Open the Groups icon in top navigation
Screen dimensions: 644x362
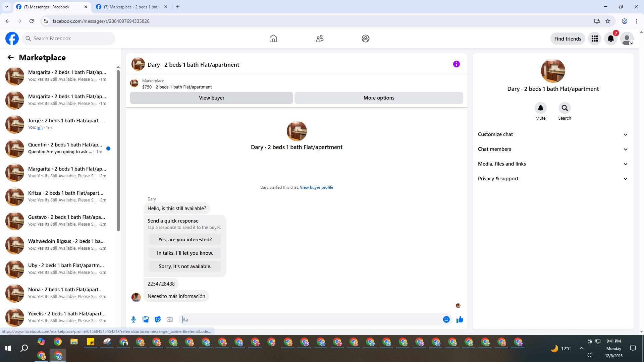[x=366, y=39]
